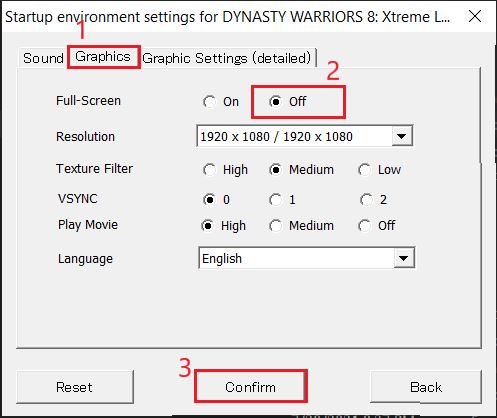Click the VSYNC label
Screen dimensions: 497x418
pyautogui.click(x=78, y=199)
